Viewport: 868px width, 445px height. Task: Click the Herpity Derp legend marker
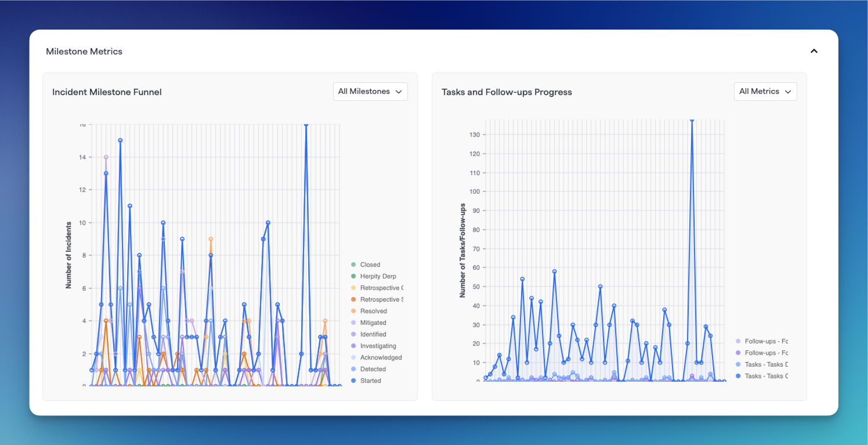tap(353, 276)
